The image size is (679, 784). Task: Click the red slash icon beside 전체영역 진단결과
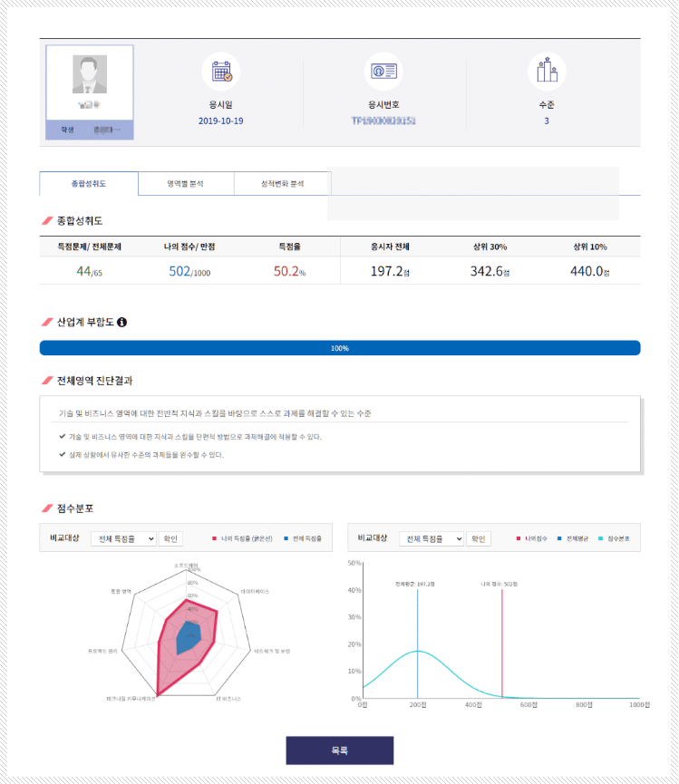click(47, 381)
